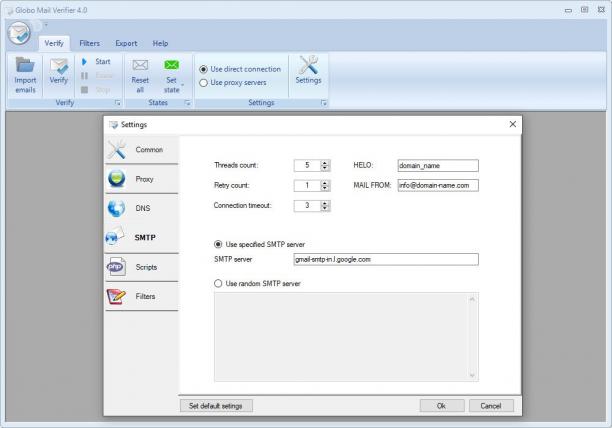Click the Pause icon in Verify group
612x428 pixels.
tap(84, 76)
